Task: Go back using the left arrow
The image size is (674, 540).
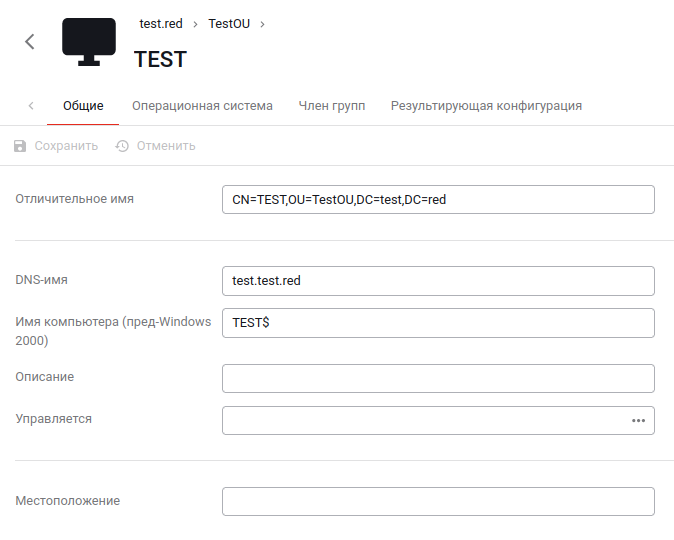Action: [30, 41]
